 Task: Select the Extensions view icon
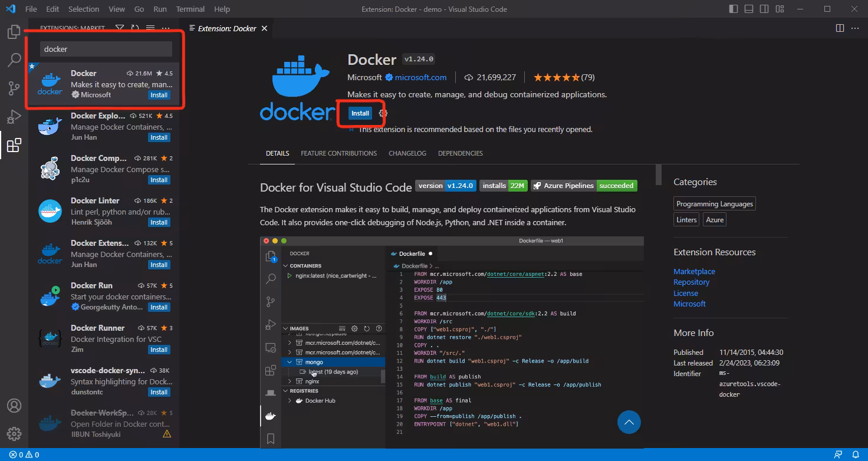pos(14,145)
